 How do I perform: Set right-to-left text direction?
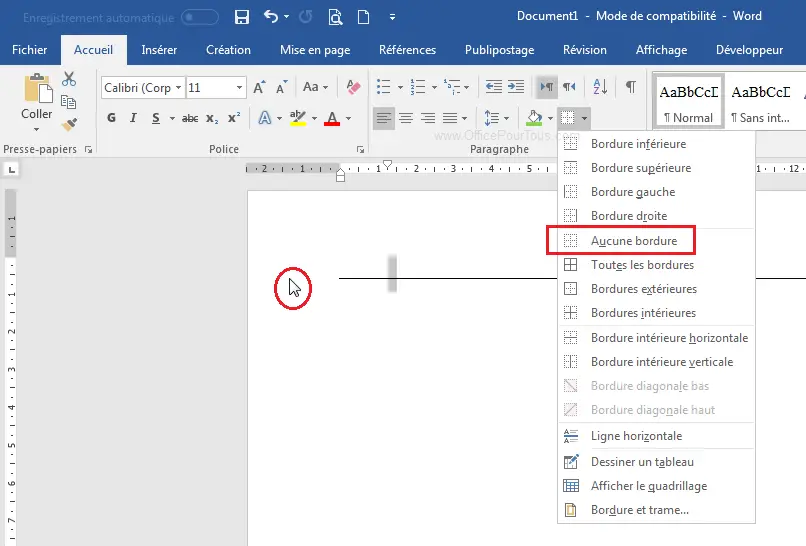point(569,87)
